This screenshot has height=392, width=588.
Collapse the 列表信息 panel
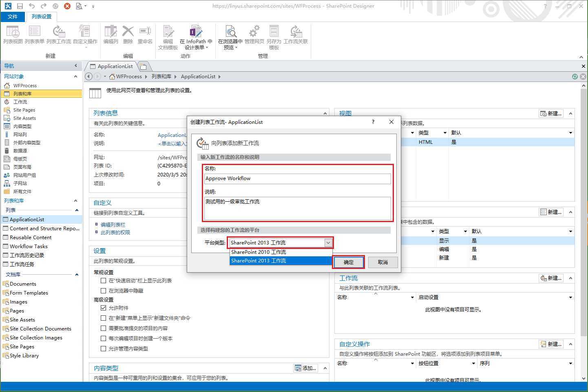[x=325, y=113]
